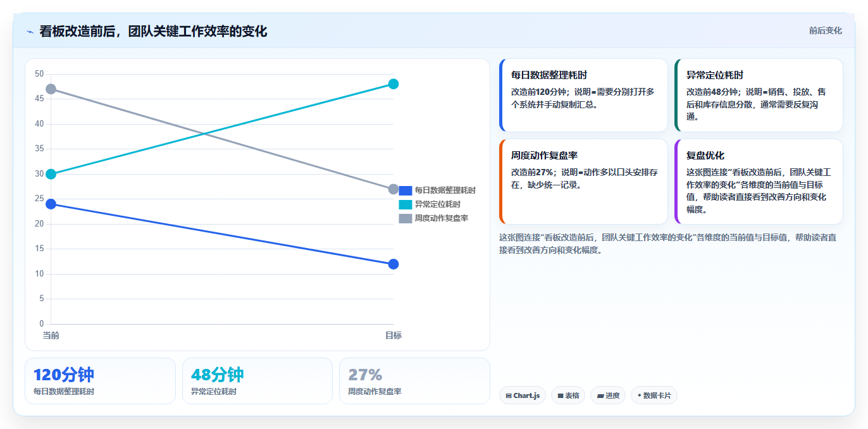Open the 每日数据整理耗时 info card heading
The image size is (868, 429).
(x=549, y=75)
